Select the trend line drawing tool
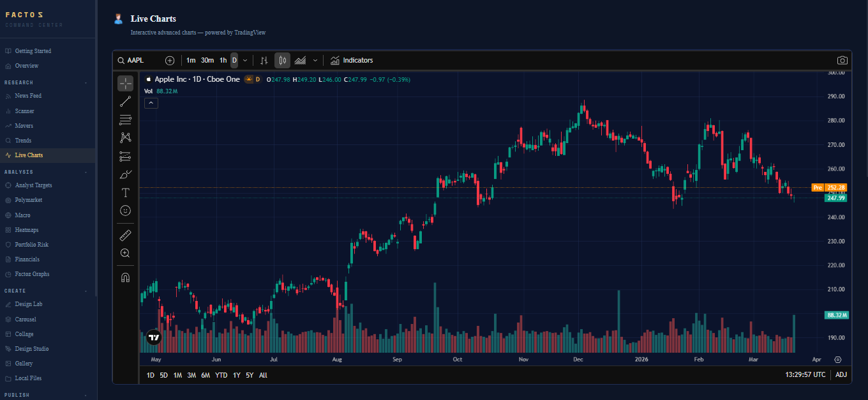This screenshot has width=868, height=400. point(125,100)
